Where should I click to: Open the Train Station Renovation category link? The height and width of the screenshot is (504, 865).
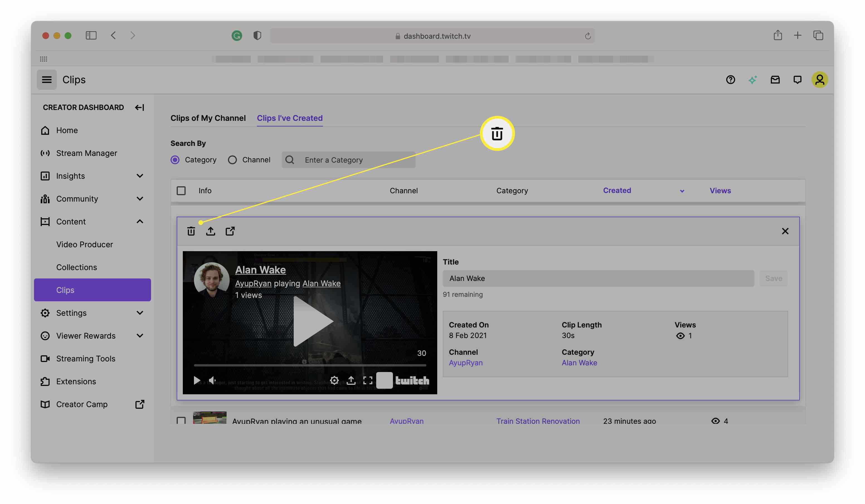538,421
